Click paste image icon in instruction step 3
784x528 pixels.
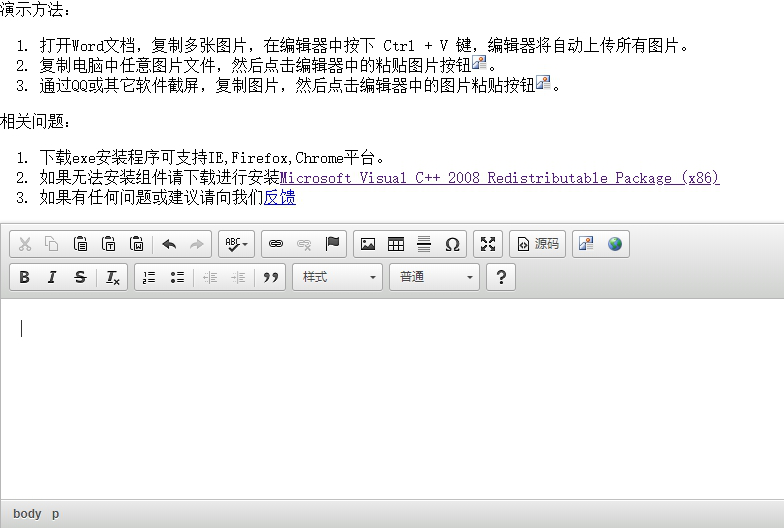543,82
